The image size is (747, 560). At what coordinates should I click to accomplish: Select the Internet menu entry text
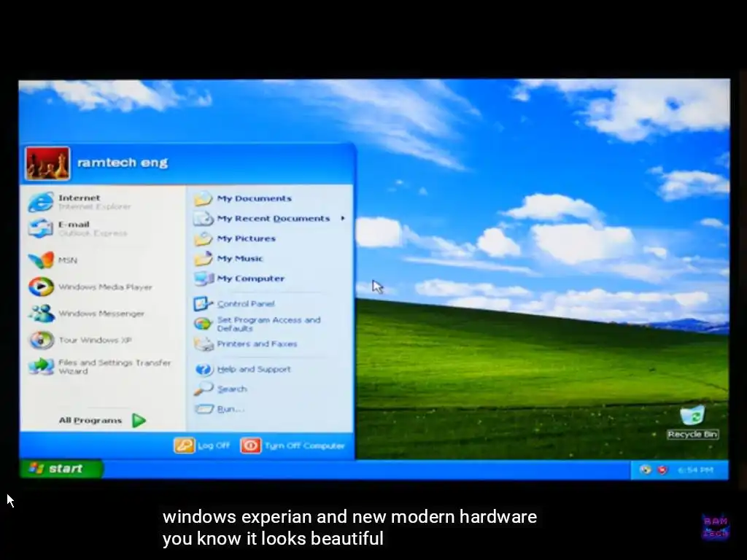click(x=79, y=198)
